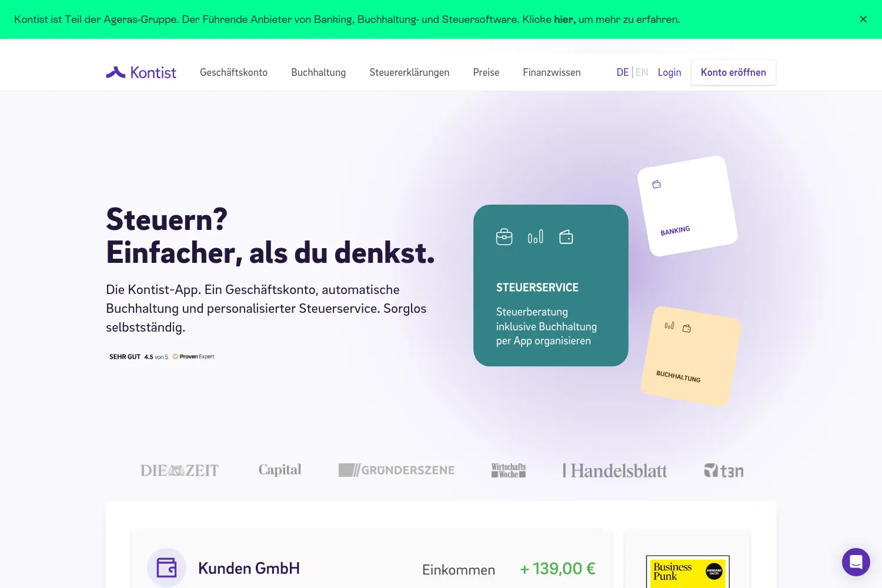Image resolution: width=882 pixels, height=588 pixels.
Task: Click the Konto eröffnen button
Action: tap(733, 72)
